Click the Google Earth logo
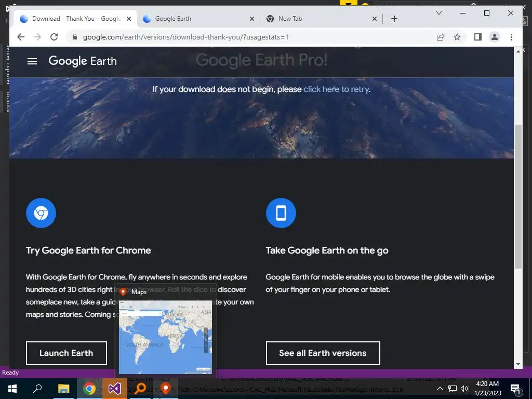Image resolution: width=532 pixels, height=399 pixels. [x=83, y=61]
